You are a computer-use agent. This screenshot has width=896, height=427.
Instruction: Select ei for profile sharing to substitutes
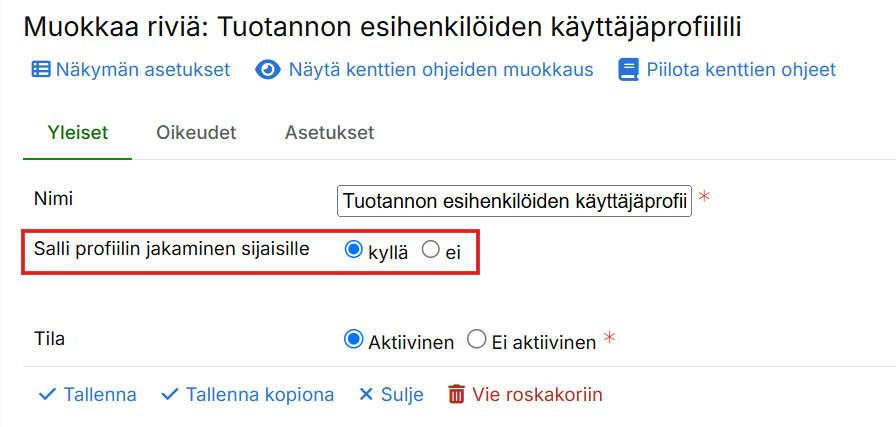[431, 251]
